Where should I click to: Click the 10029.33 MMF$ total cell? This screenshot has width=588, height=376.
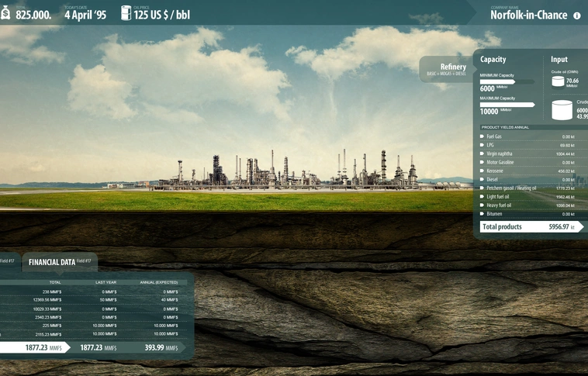pos(47,309)
